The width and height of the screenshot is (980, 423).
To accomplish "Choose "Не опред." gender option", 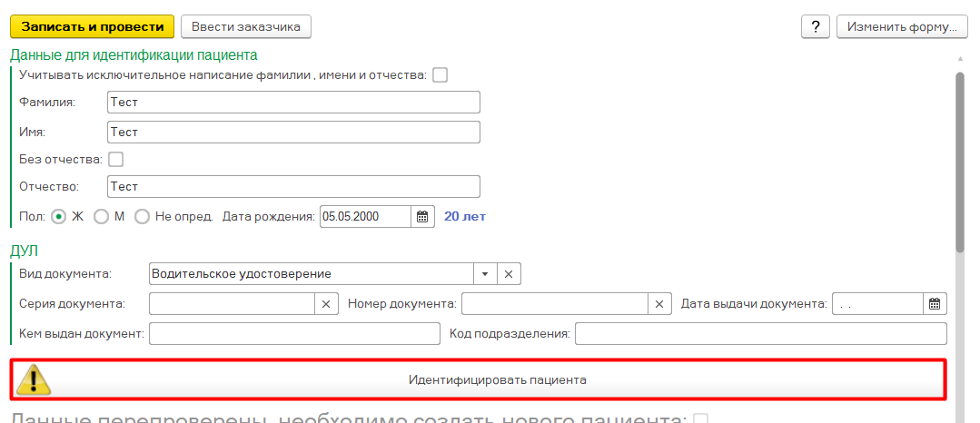I will (x=142, y=217).
